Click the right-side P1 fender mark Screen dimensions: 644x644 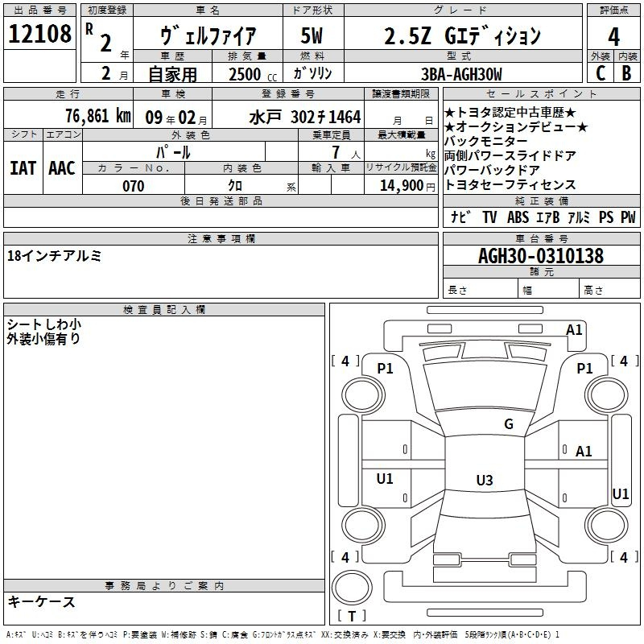click(x=584, y=368)
